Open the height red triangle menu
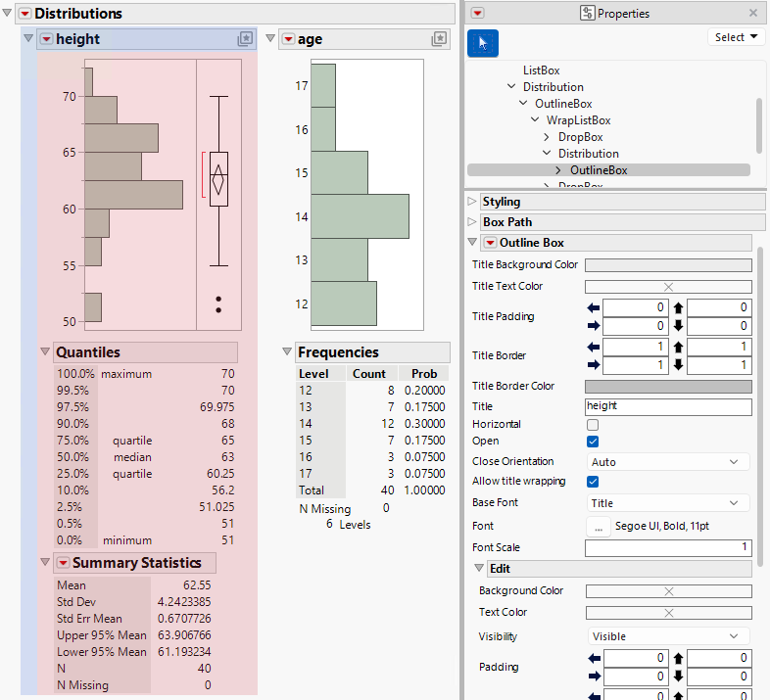 pos(46,39)
